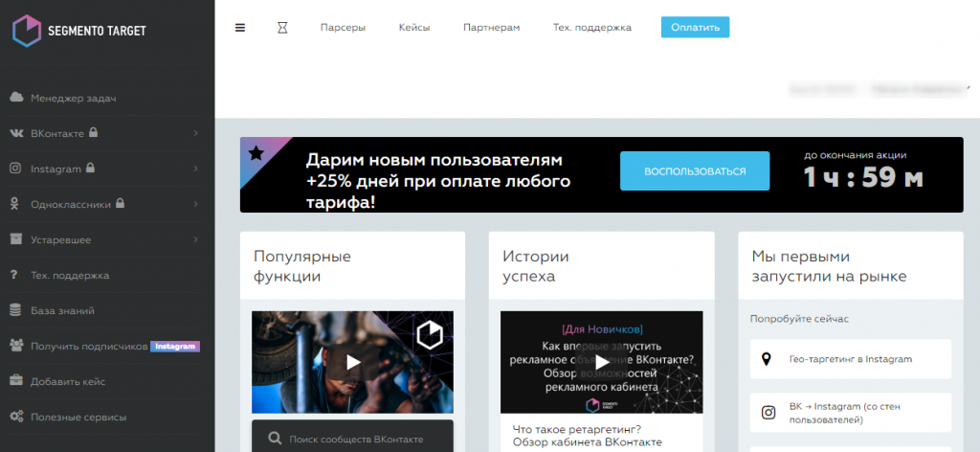
Task: Click the Instagram camera icon in sidebar
Action: (17, 169)
